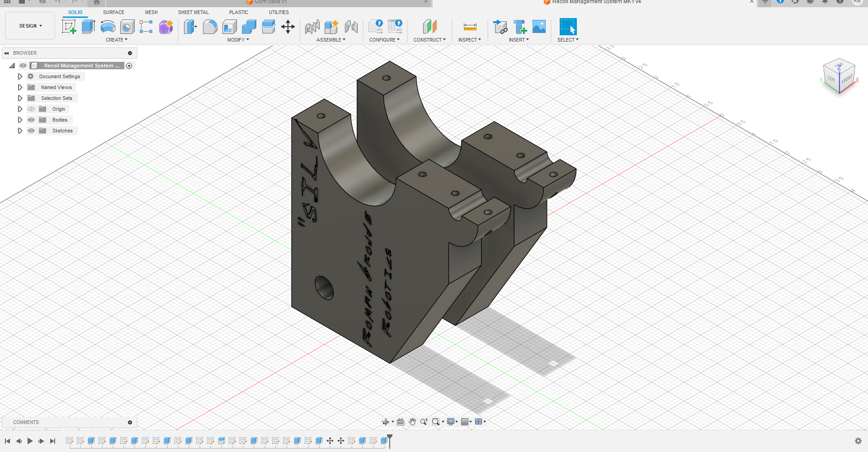Click the Fillet tool in Modify
The width and height of the screenshot is (868, 452).
210,27
